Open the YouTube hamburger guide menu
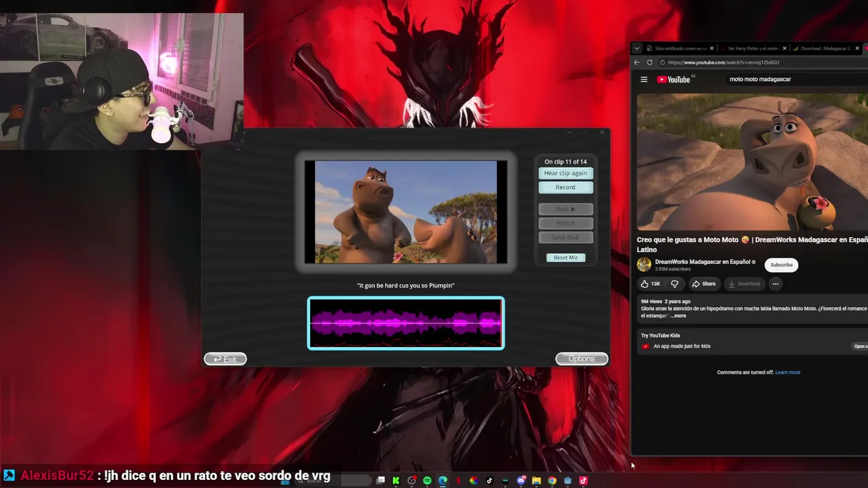This screenshot has width=868, height=488. [x=644, y=79]
